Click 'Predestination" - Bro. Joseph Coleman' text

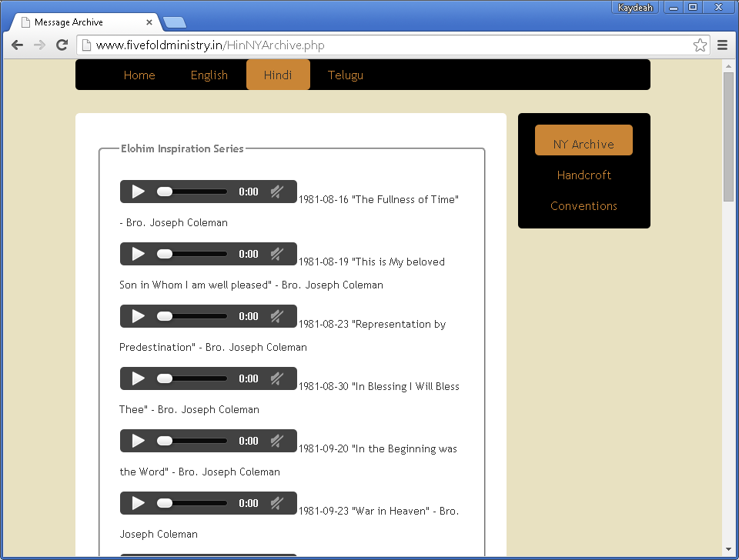click(213, 347)
